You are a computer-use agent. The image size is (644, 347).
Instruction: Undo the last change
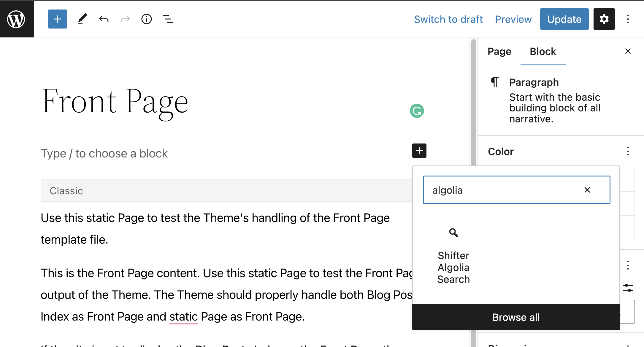104,19
